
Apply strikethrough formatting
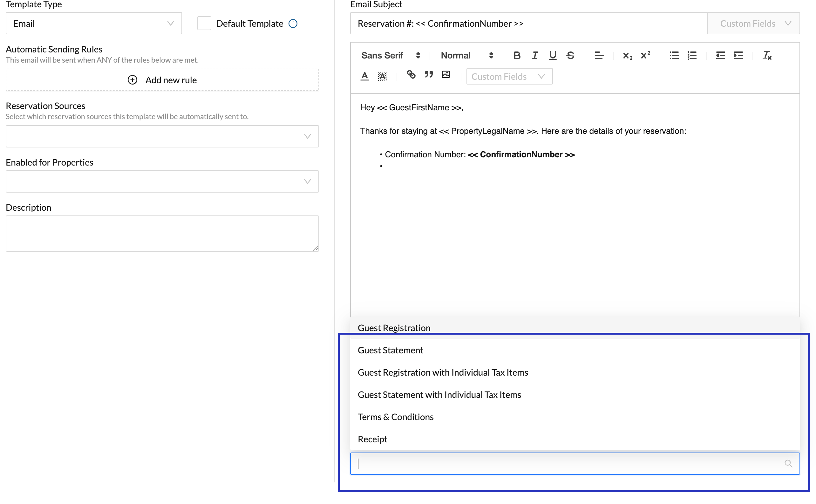pos(570,55)
